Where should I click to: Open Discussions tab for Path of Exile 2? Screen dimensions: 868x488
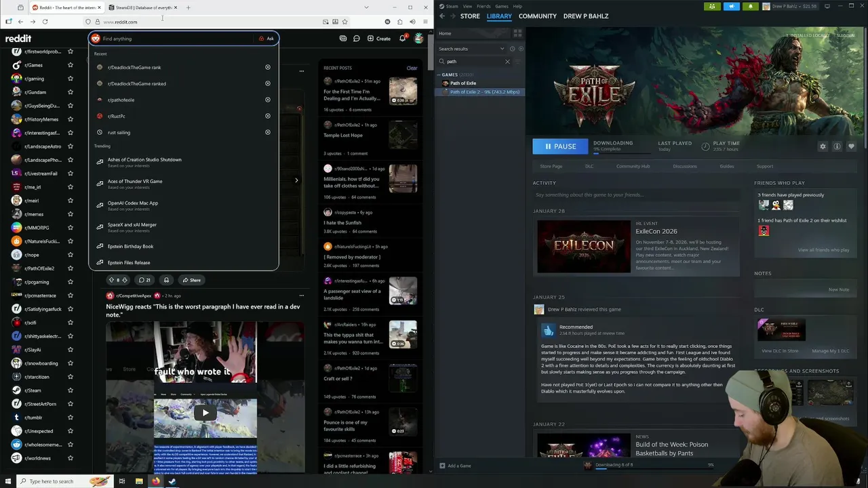(684, 166)
